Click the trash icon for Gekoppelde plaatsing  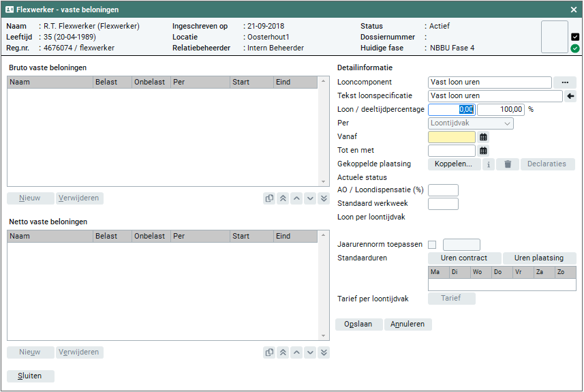point(507,164)
